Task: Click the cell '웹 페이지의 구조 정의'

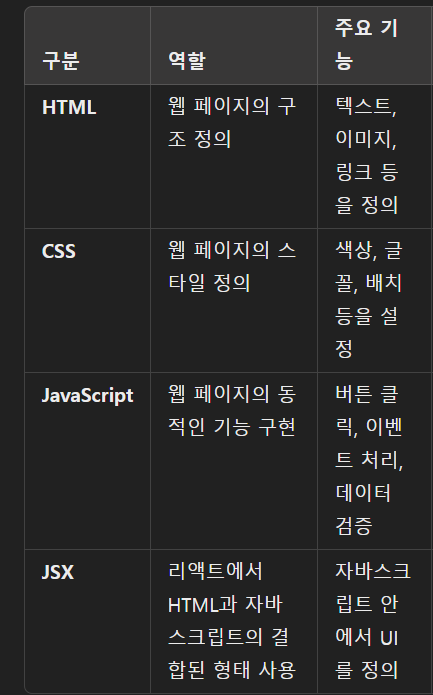Action: [232, 123]
